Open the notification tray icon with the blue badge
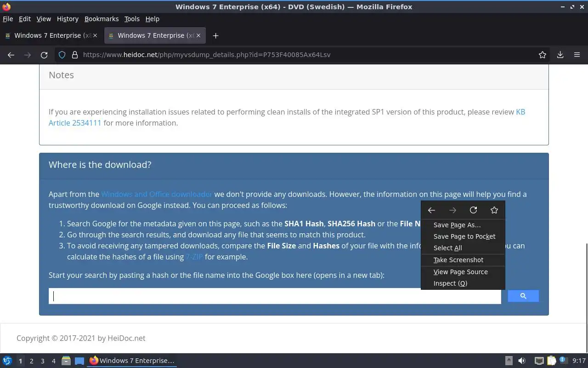The width and height of the screenshot is (588, 368). pyautogui.click(x=563, y=360)
